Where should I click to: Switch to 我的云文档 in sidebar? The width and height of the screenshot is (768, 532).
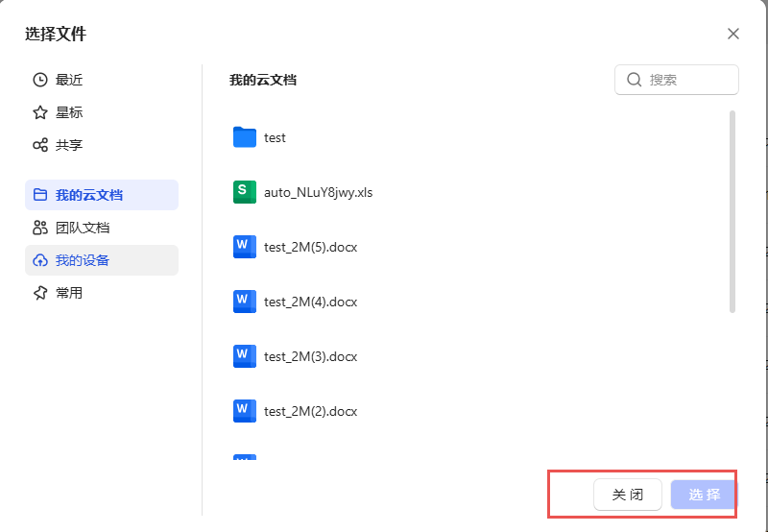pos(89,195)
